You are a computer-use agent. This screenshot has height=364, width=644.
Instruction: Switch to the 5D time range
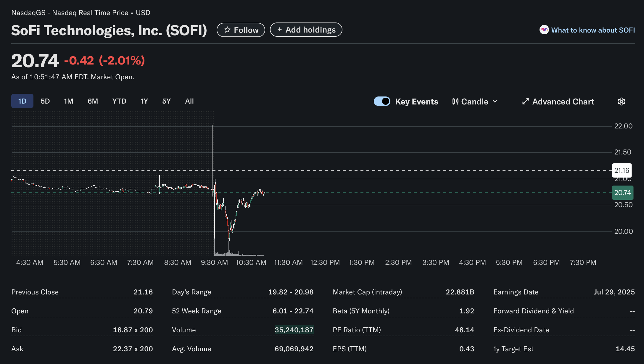tap(45, 101)
